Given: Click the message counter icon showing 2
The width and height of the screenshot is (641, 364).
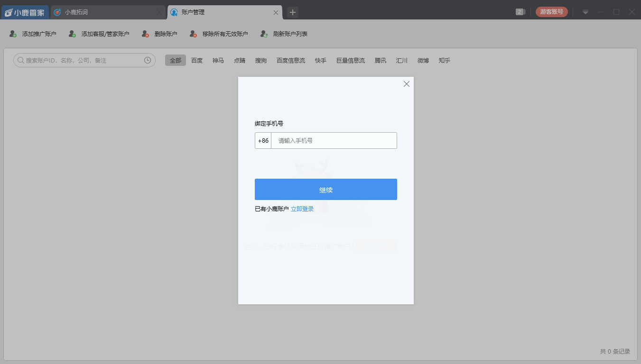Looking at the screenshot, I should (520, 12).
